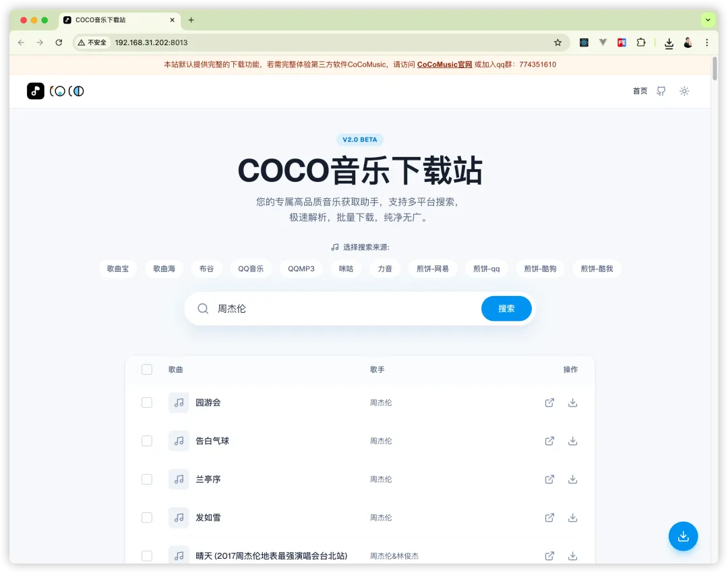This screenshot has width=728, height=573.
Task: Click the COCO logo in header
Action: (x=55, y=91)
